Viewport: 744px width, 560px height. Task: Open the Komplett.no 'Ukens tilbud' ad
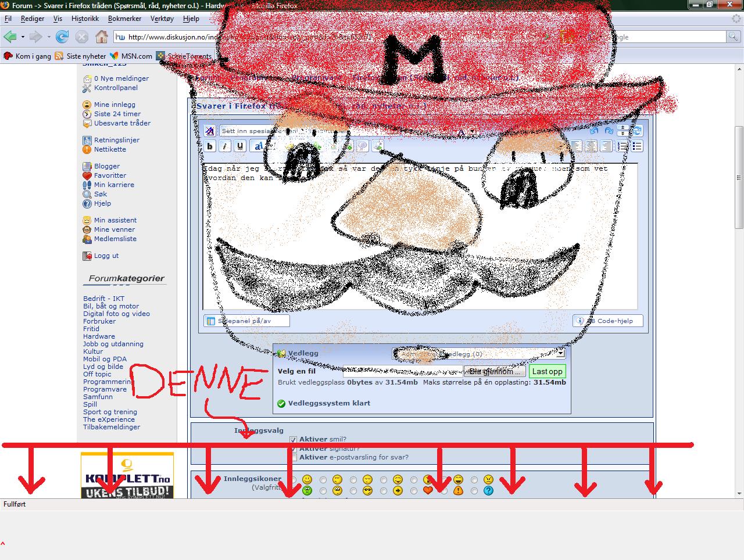pos(127,476)
